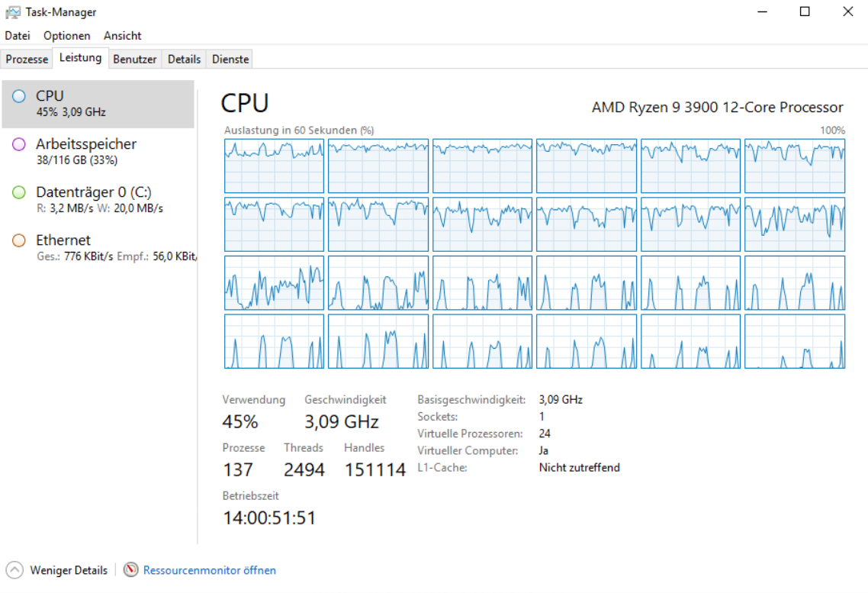The height and width of the screenshot is (593, 868).
Task: Click the 45% Verwendung value
Action: 240,422
